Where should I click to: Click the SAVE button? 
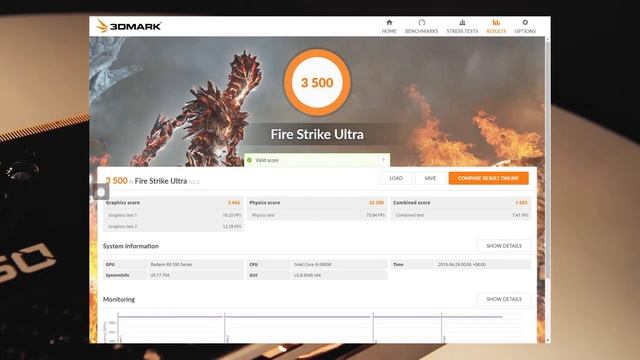click(430, 178)
